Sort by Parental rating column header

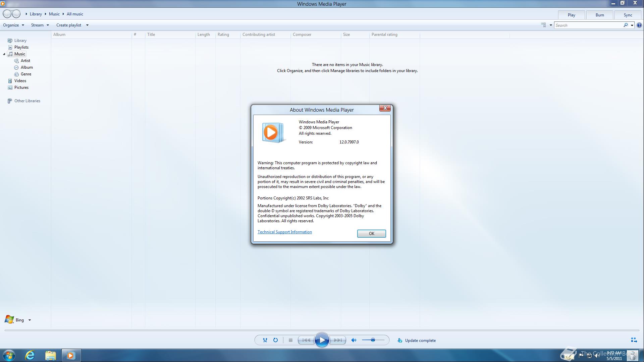(x=394, y=35)
